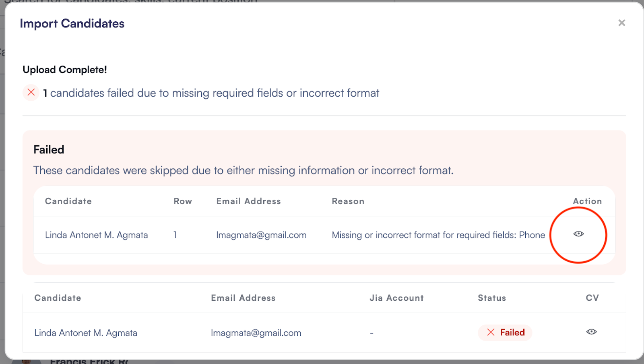Viewport: 644px width, 364px height.
Task: Click the eye icon under the CV column
Action: (x=591, y=332)
